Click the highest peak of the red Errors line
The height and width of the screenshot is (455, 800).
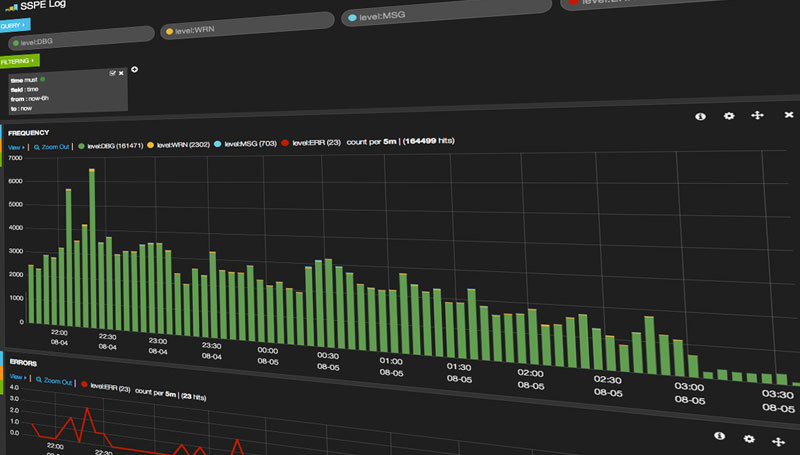[87, 409]
